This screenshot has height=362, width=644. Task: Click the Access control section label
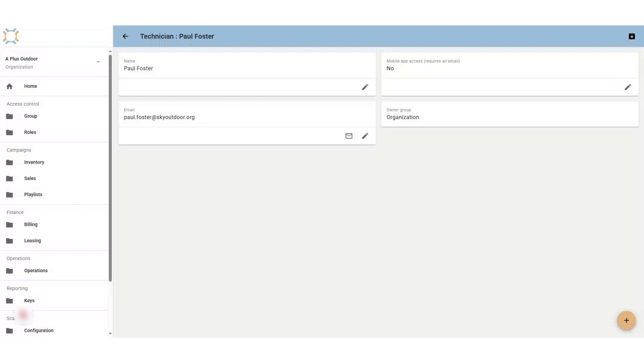23,104
